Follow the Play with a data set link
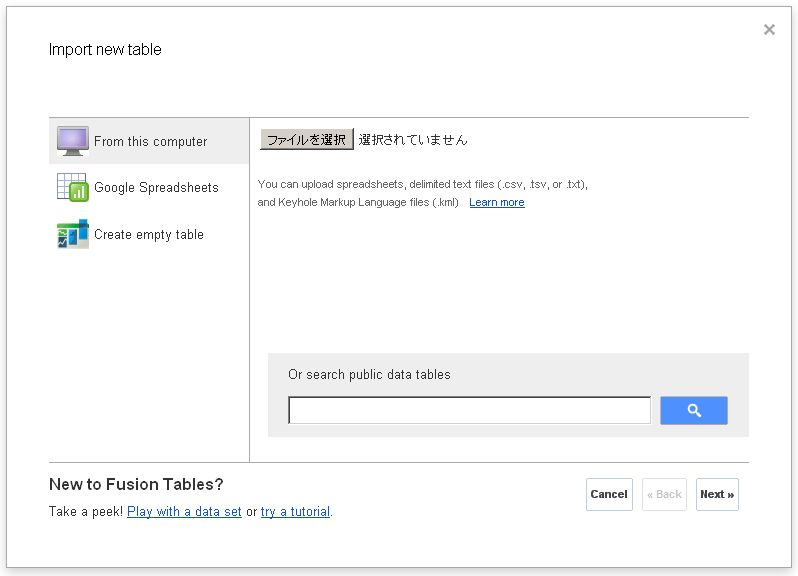The image size is (798, 576). pos(184,512)
